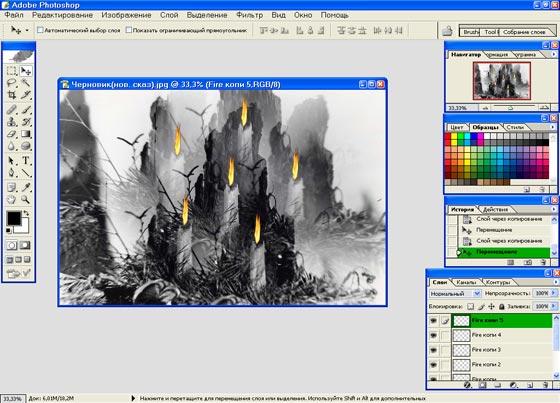Select the Rectangular Marquee tool
Image resolution: width=560 pixels, height=403 pixels.
(11, 71)
